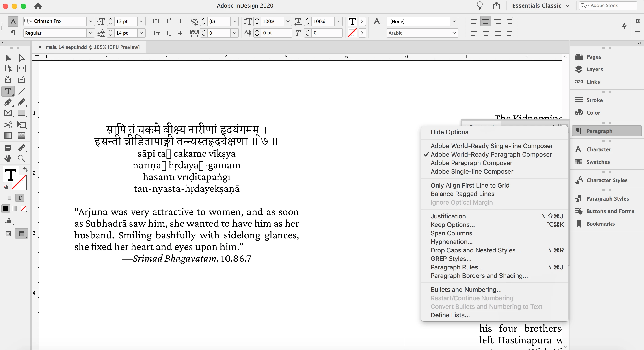The height and width of the screenshot is (350, 644).
Task: Toggle Superscript formatting
Action: [168, 21]
